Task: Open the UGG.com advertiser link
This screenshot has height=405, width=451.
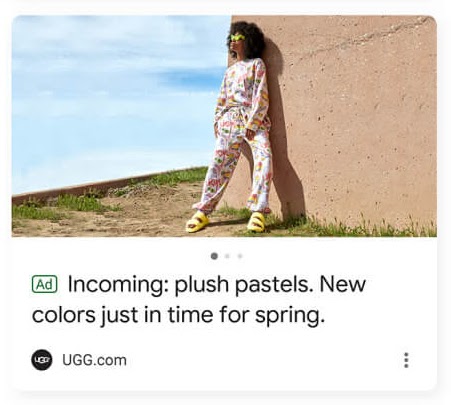Action: click(x=94, y=360)
